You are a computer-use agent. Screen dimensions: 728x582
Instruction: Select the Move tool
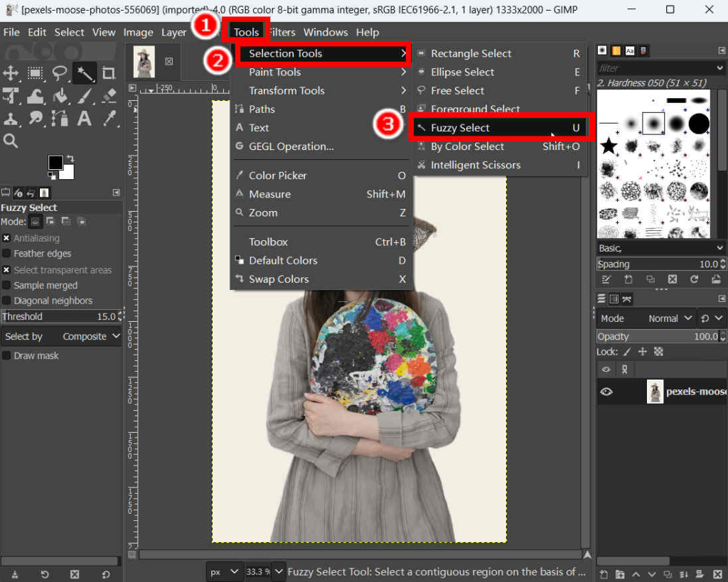pos(10,72)
